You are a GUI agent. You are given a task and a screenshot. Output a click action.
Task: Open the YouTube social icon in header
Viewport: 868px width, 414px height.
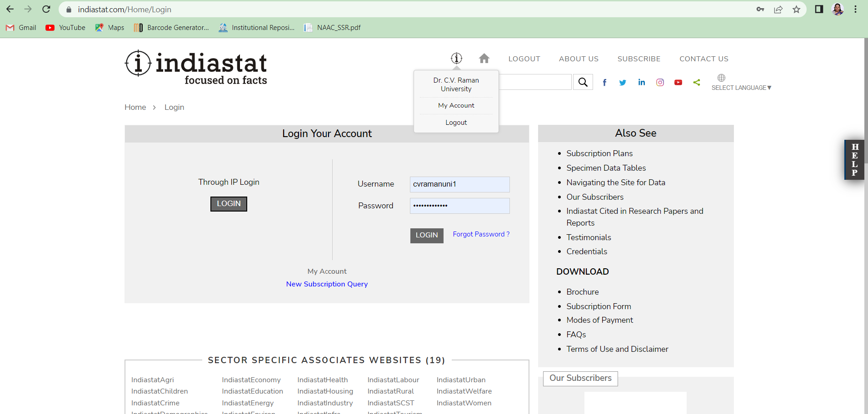click(x=678, y=83)
